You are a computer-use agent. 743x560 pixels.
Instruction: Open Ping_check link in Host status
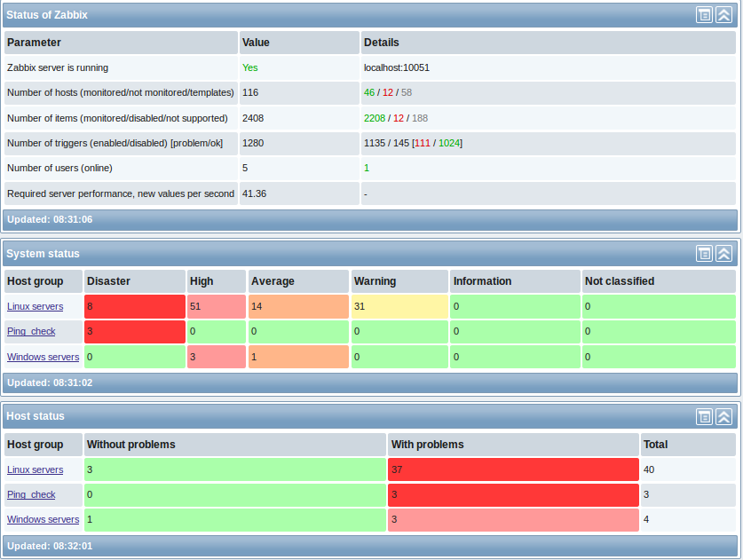31,494
